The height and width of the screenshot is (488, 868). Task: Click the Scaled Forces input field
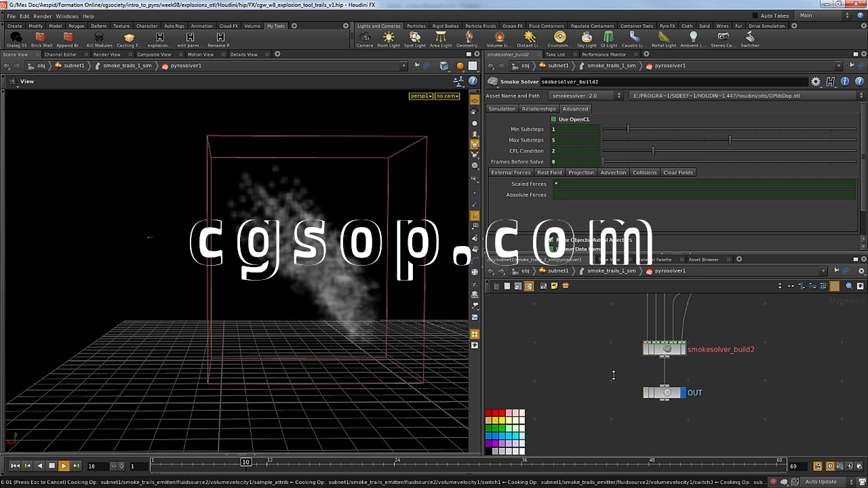point(705,184)
